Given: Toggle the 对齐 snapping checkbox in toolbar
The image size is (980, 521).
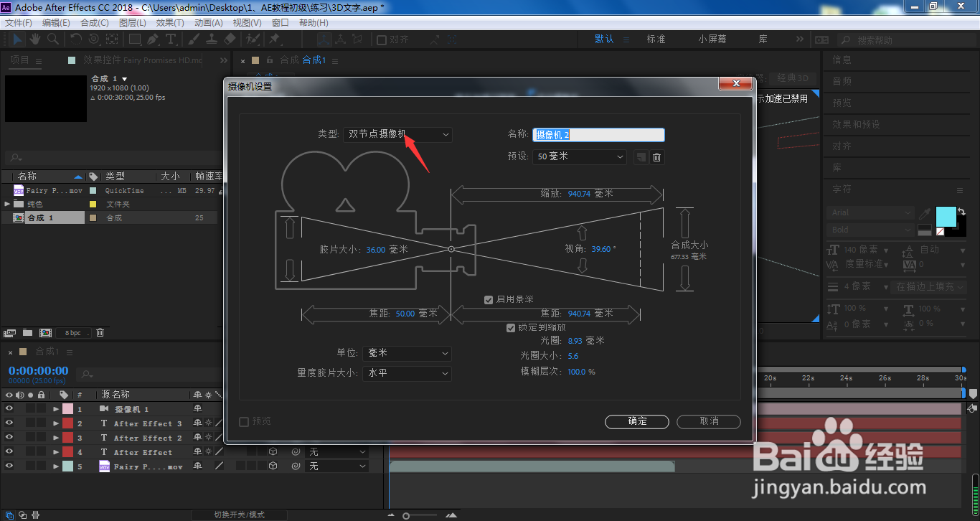Looking at the screenshot, I should [x=382, y=40].
